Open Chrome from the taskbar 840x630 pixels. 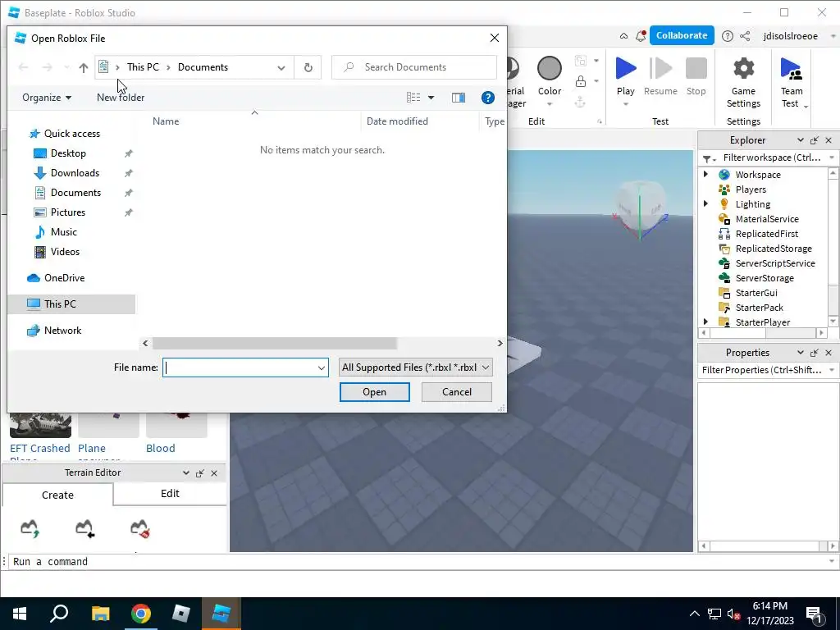click(x=141, y=614)
